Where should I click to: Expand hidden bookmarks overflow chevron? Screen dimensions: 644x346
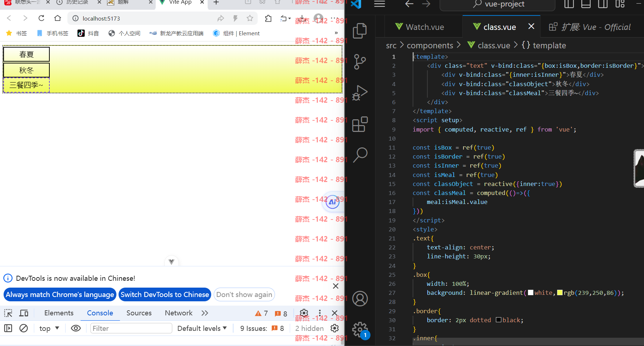(x=336, y=33)
